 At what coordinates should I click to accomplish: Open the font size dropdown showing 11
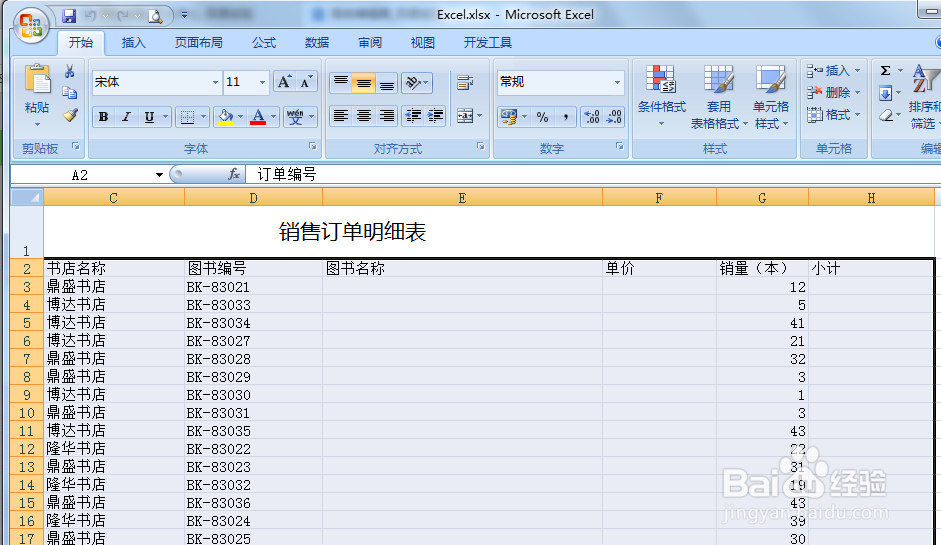click(262, 82)
